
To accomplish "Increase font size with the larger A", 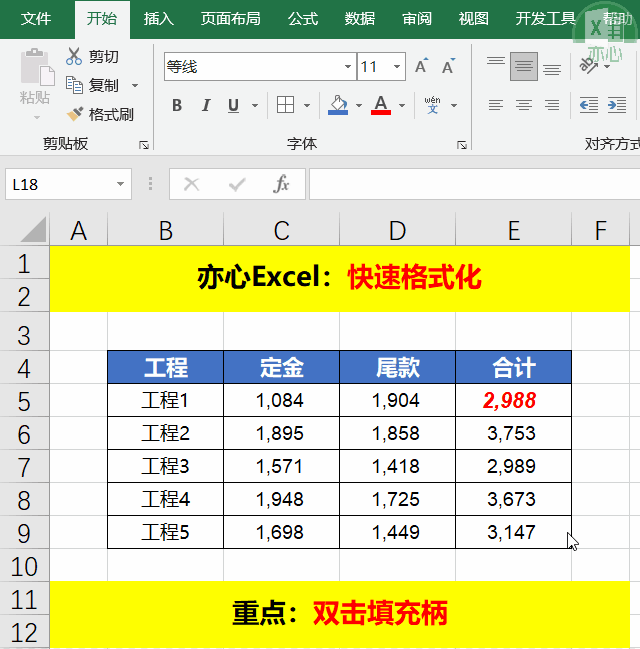I will pos(421,66).
